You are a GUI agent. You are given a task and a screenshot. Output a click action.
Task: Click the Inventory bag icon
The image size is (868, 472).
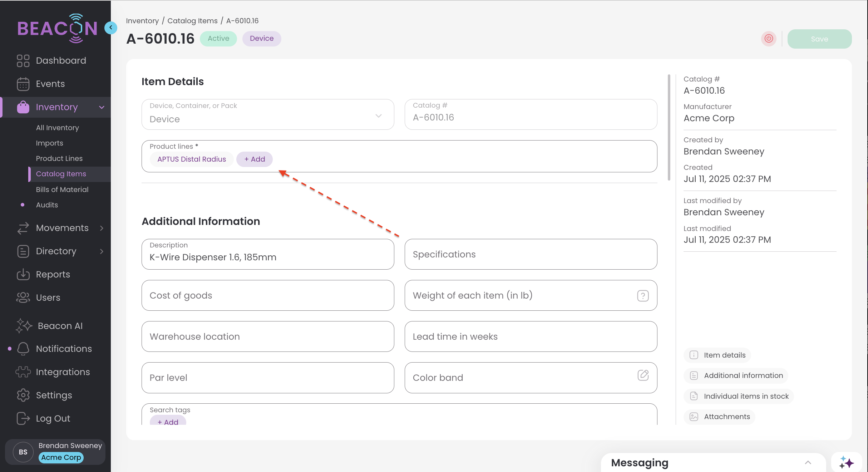coord(23,107)
